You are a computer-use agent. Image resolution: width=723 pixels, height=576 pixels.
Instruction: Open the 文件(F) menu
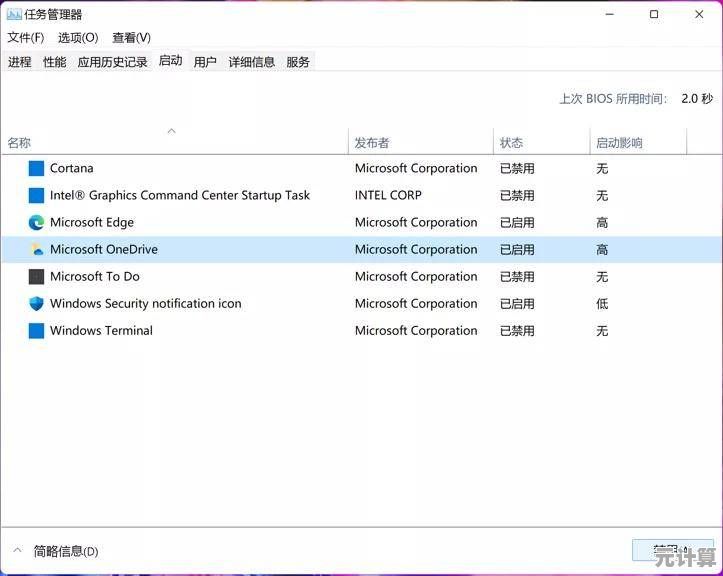26,38
